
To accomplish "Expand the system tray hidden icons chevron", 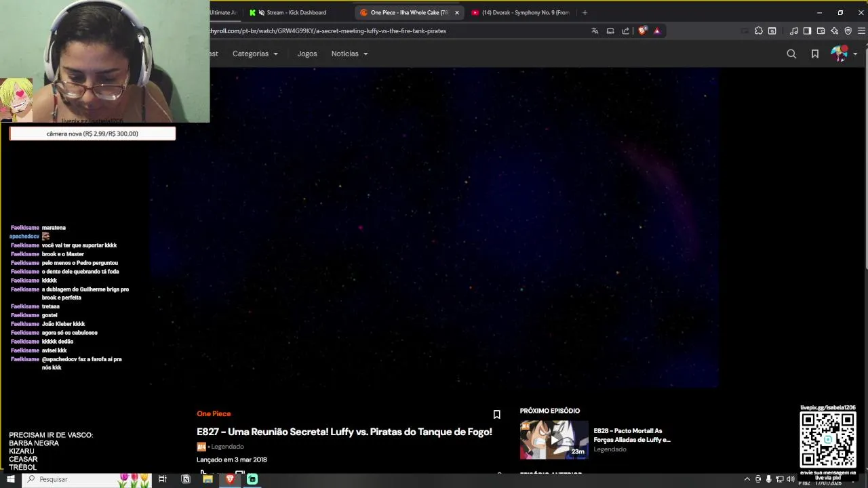I will (x=747, y=479).
